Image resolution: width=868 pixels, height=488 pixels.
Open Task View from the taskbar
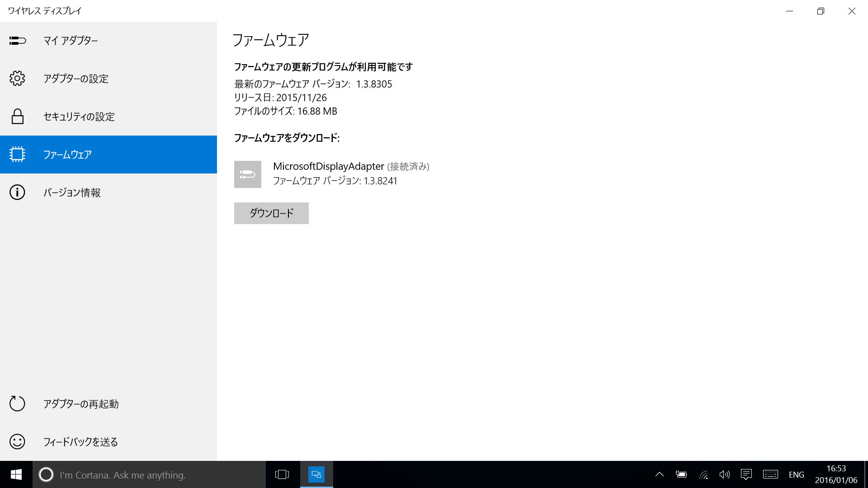click(282, 474)
